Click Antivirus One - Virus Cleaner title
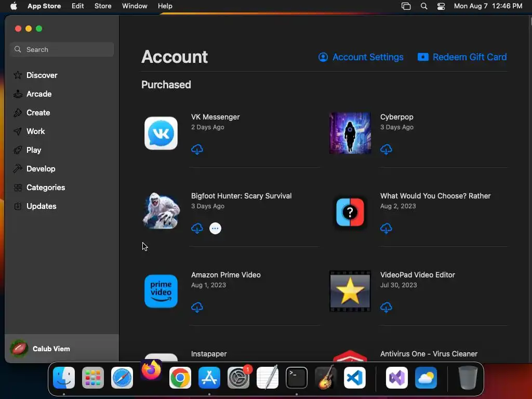Screen dimensions: 532x399 click(429, 354)
